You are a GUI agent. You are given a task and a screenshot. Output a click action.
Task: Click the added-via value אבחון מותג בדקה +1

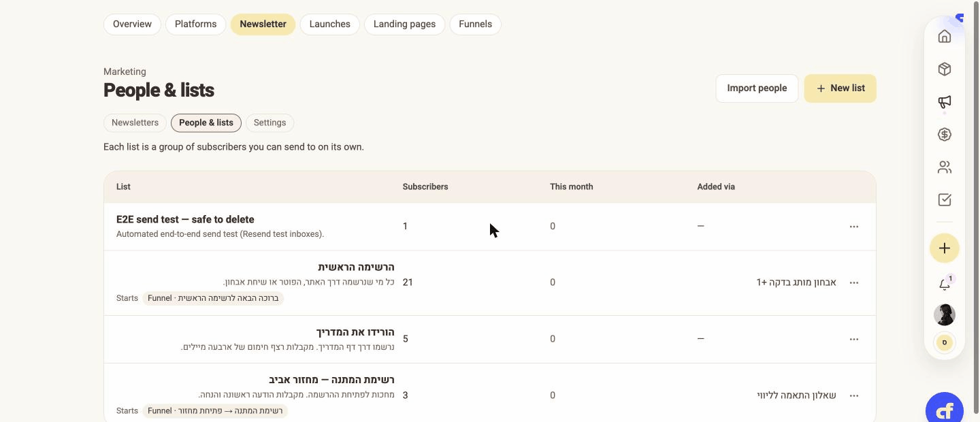point(796,282)
